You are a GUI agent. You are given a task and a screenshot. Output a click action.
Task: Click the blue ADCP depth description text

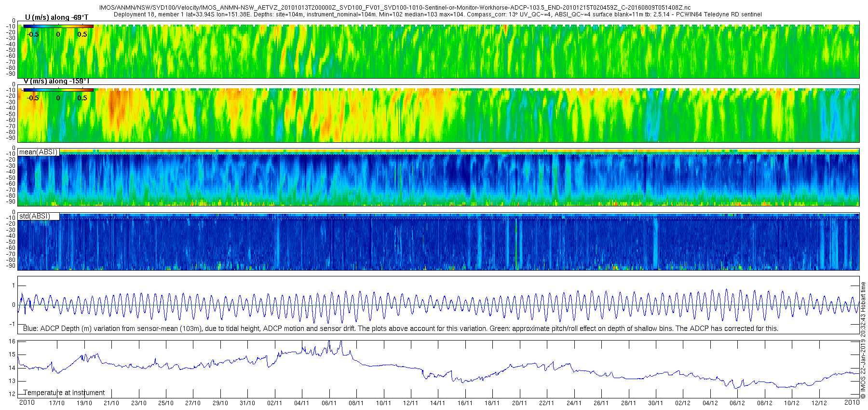(400, 328)
